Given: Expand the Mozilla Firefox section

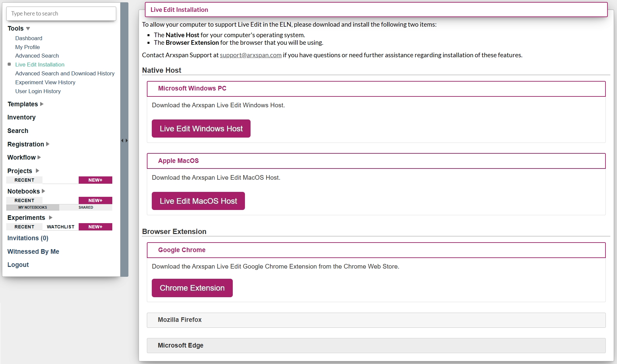Looking at the screenshot, I should [x=376, y=320].
